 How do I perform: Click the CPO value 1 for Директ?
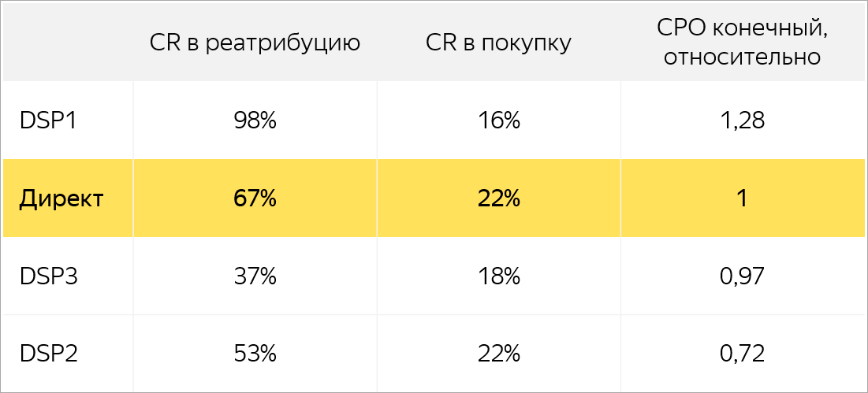pyautogui.click(x=743, y=198)
